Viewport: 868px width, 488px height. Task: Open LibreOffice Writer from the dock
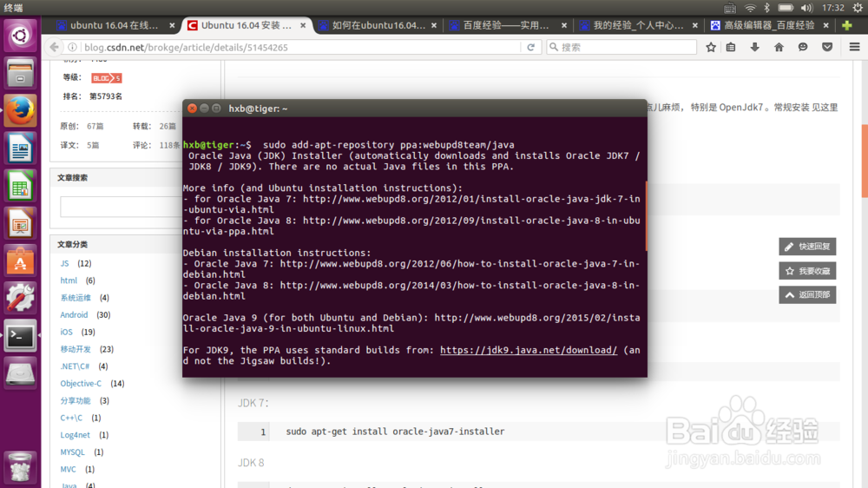point(21,148)
